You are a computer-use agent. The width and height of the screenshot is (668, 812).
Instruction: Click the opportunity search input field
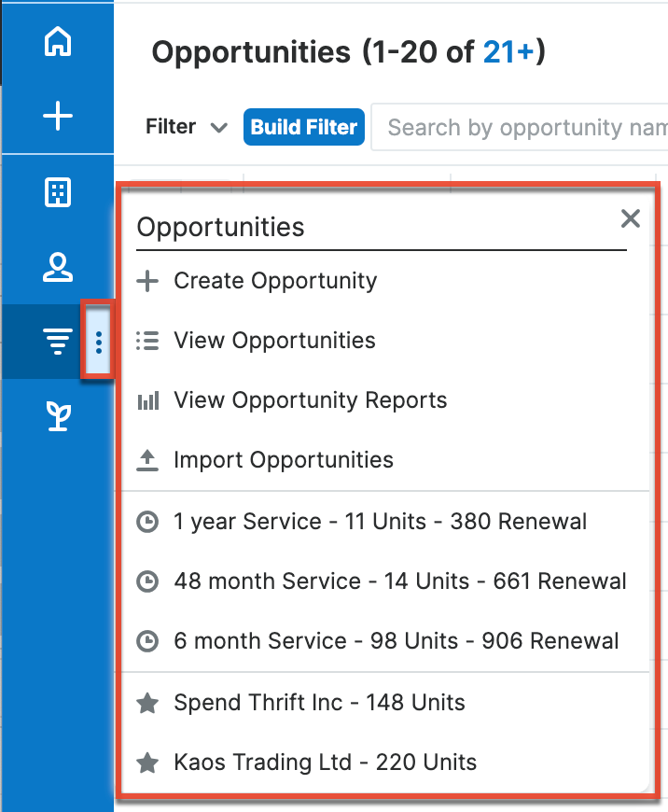tap(521, 127)
